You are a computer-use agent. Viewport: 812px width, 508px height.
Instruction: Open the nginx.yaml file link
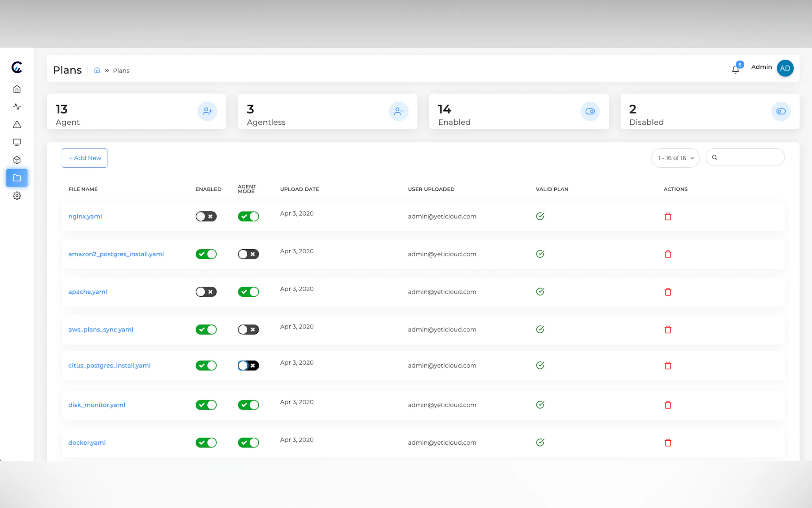tap(85, 216)
